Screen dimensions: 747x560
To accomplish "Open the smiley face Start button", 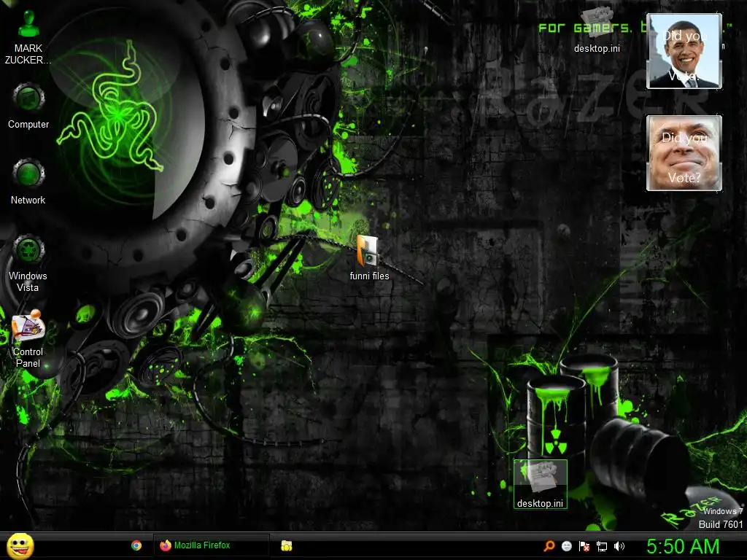I will pyautogui.click(x=20, y=545).
